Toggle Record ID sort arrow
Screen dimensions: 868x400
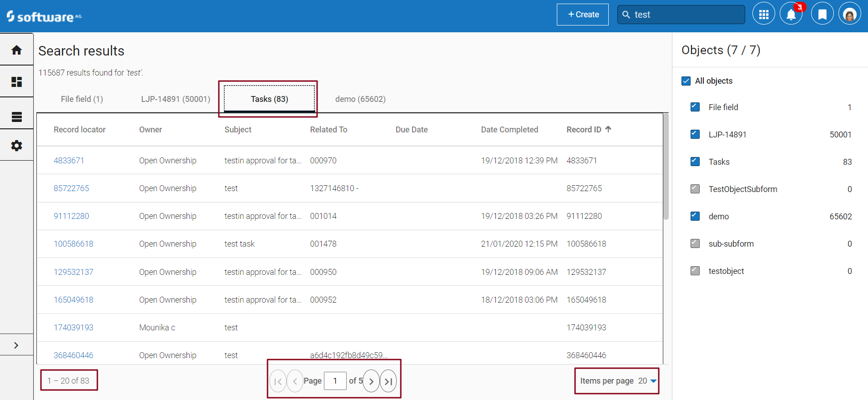click(608, 129)
